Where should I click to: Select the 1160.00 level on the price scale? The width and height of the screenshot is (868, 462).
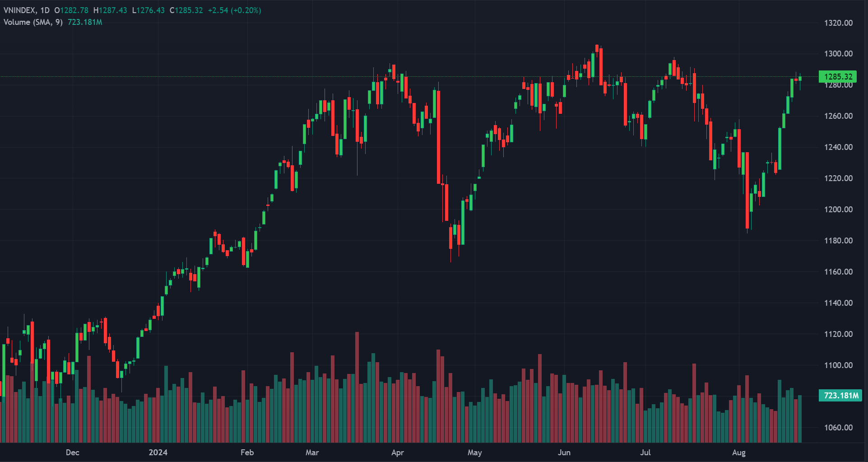pos(838,272)
